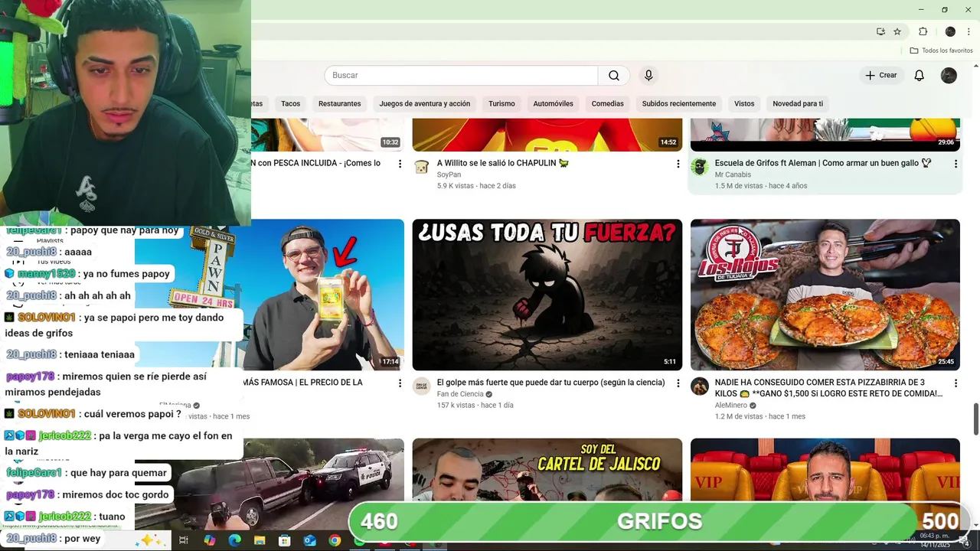Select the Tacos filter chip
Image resolution: width=980 pixels, height=551 pixels.
point(290,103)
